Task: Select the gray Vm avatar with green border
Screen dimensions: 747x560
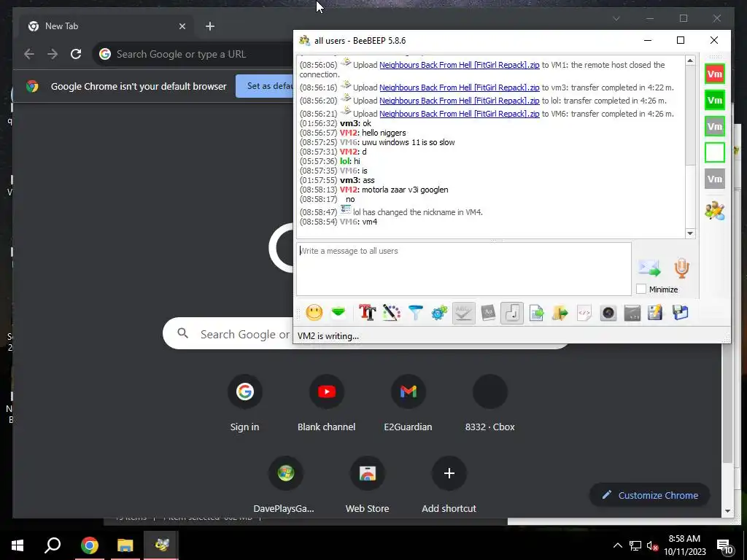Action: (715, 126)
